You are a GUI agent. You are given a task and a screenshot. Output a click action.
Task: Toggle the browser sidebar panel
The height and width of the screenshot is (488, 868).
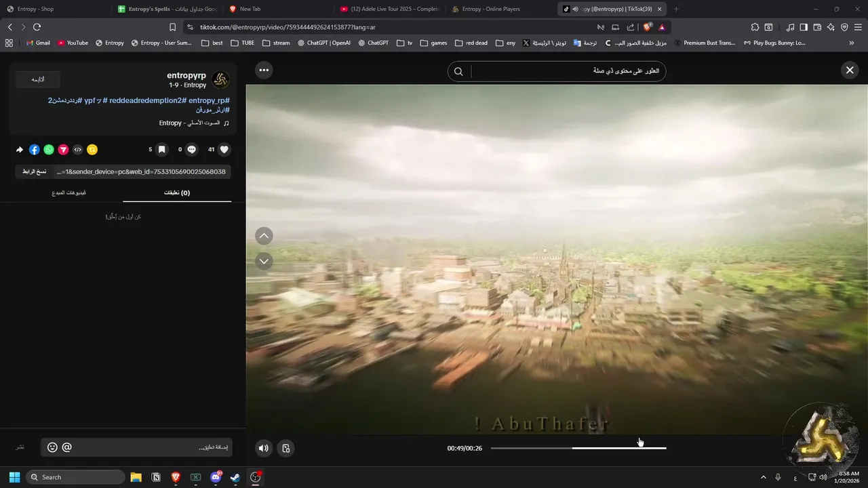tap(804, 27)
